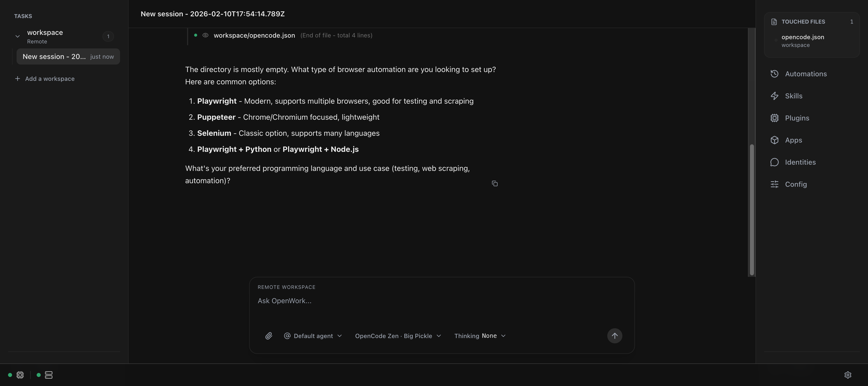Image resolution: width=868 pixels, height=386 pixels.
Task: Click the paperclip attach file icon
Action: pyautogui.click(x=268, y=336)
